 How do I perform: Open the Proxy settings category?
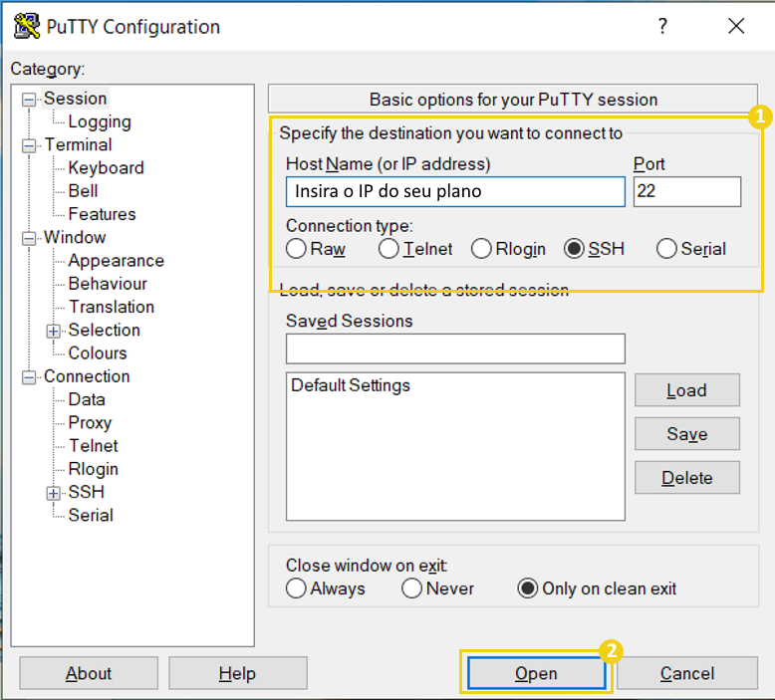[x=90, y=423]
